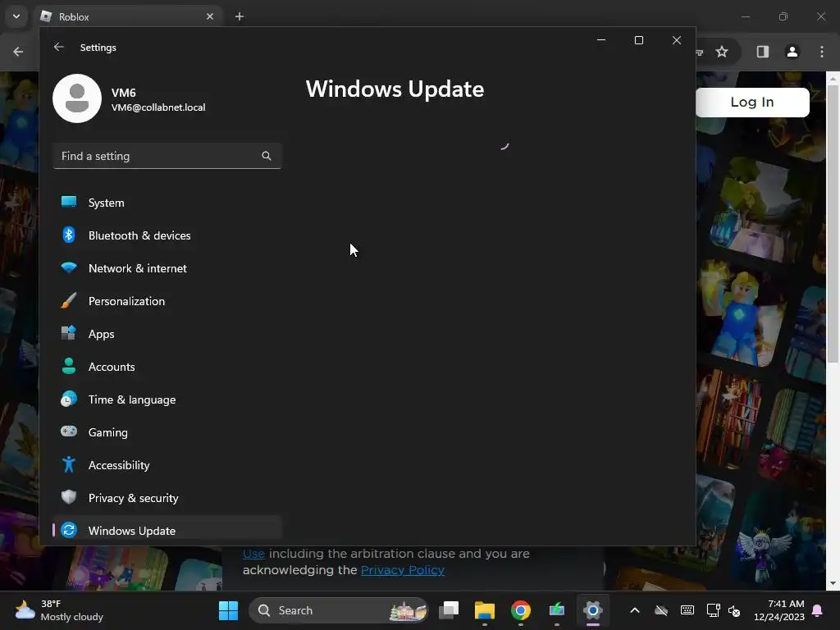
Task: Select Gaming in the settings sidebar
Action: click(167, 432)
